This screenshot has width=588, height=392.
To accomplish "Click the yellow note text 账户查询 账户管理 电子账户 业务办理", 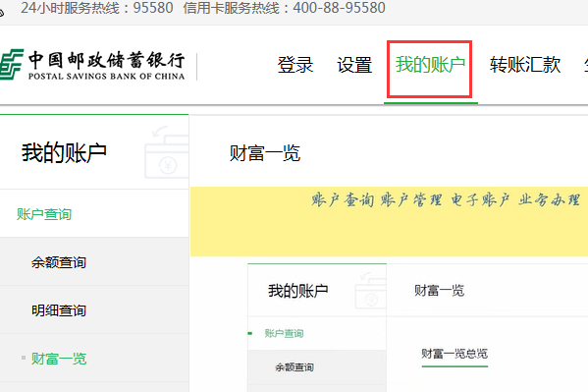I will [446, 199].
